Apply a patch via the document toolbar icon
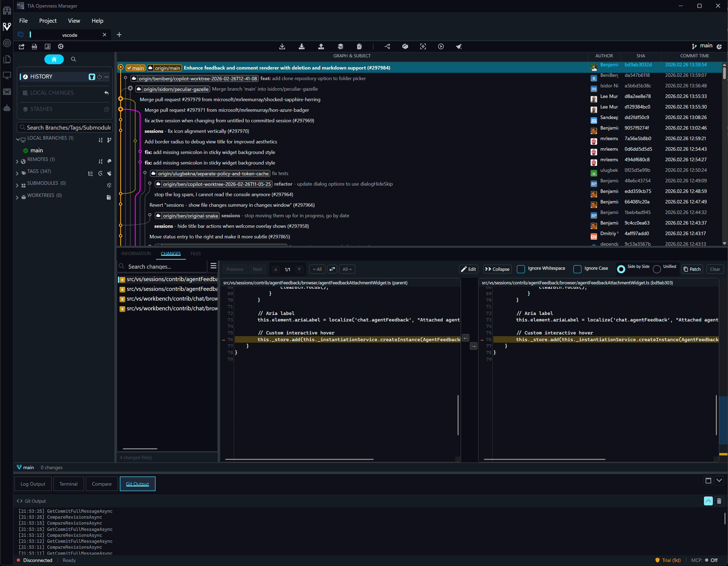Viewport: 728px width, 566px height. pyautogui.click(x=359, y=46)
